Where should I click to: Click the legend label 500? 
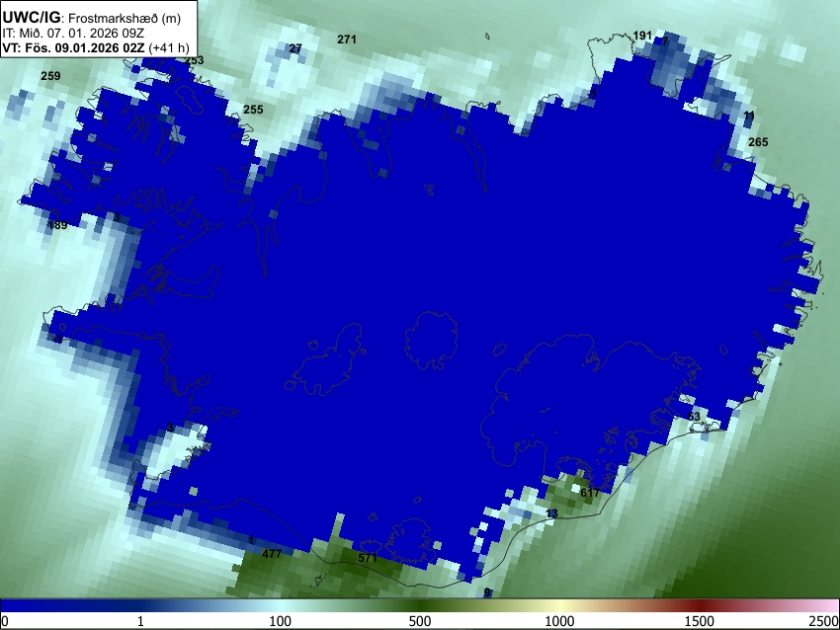coord(420,621)
